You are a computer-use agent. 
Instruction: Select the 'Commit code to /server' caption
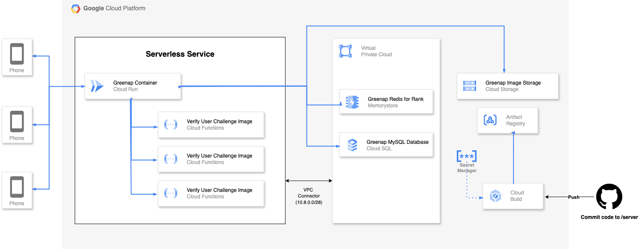click(x=609, y=217)
